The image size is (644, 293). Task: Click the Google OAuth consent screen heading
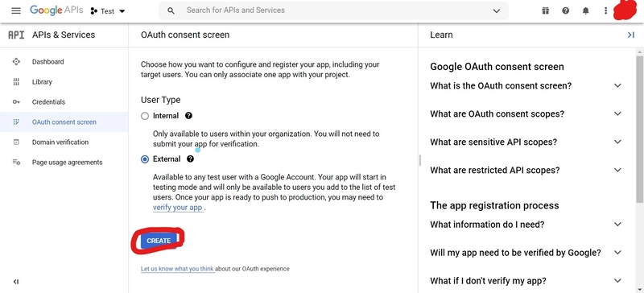[x=497, y=67]
